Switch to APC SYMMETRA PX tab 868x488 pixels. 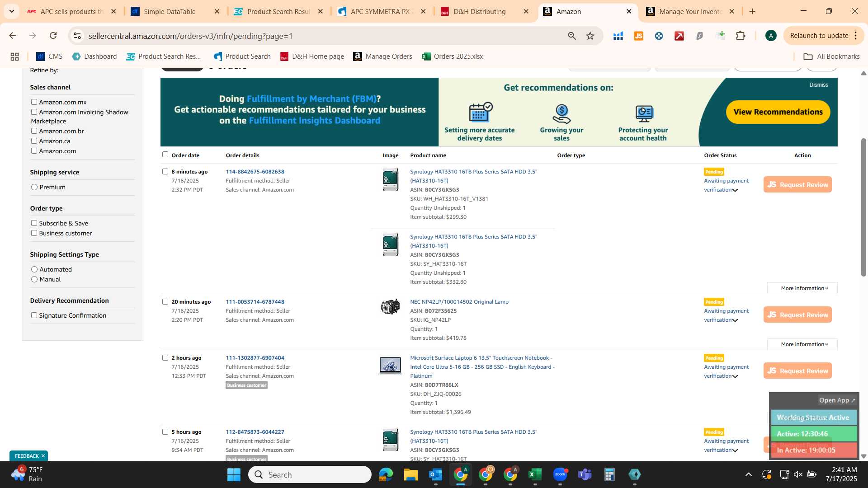(x=382, y=11)
